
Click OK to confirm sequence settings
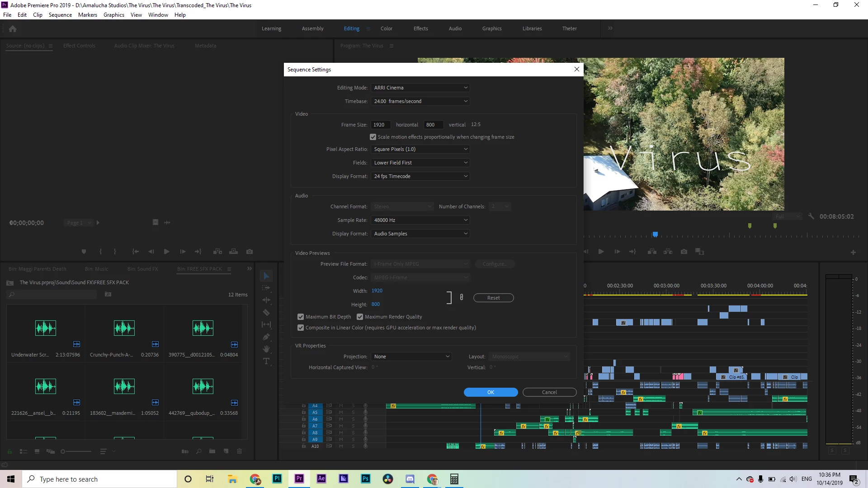[x=491, y=392]
